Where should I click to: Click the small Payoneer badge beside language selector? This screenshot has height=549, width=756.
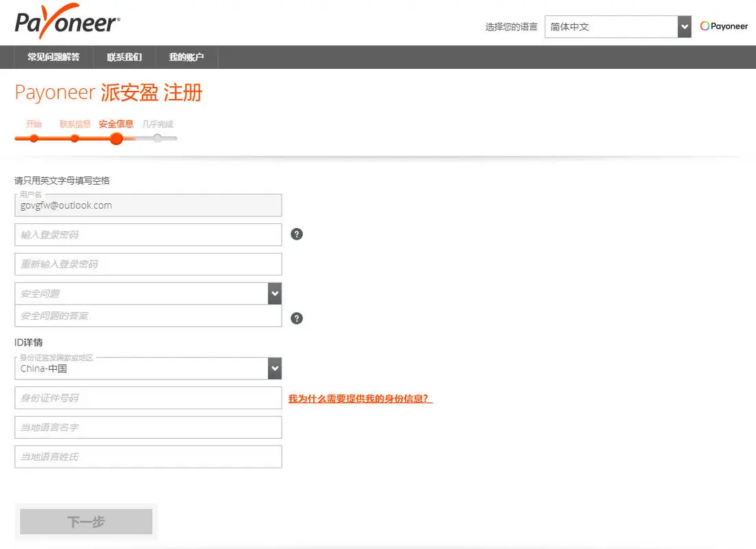coord(724,26)
